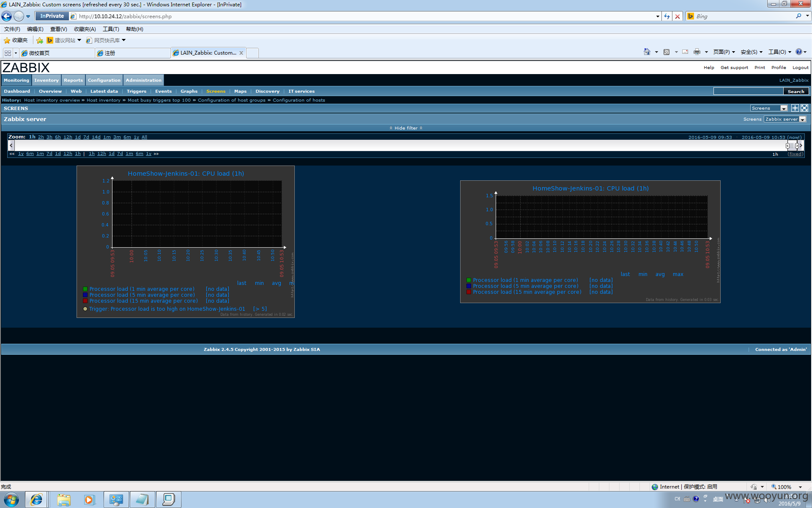Switch to the 微校首页 browser tab
Viewport: 812px width, 508px height.
point(57,53)
